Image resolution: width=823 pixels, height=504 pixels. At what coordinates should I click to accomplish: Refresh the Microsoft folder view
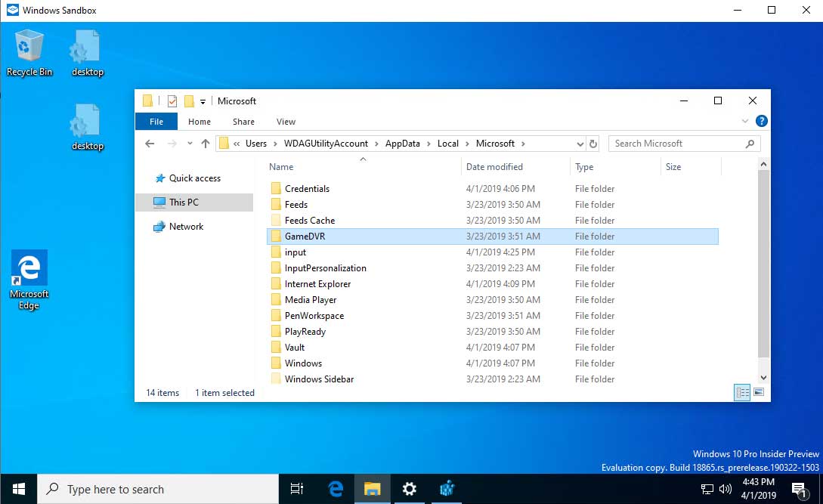point(593,144)
